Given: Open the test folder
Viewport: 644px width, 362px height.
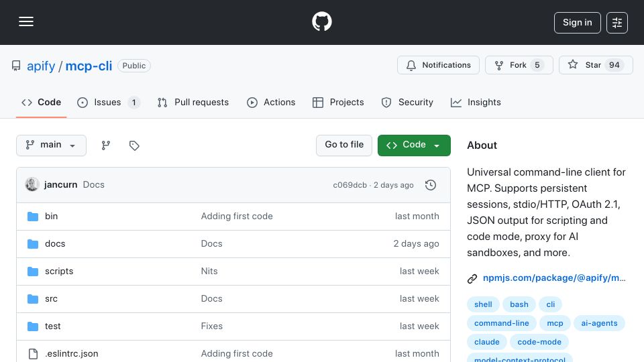Looking at the screenshot, I should pos(52,326).
